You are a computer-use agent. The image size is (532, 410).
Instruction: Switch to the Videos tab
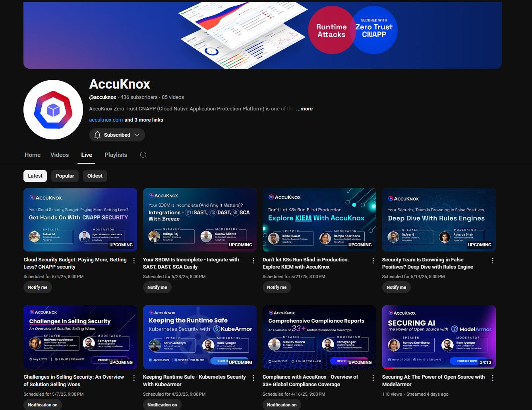tap(60, 155)
